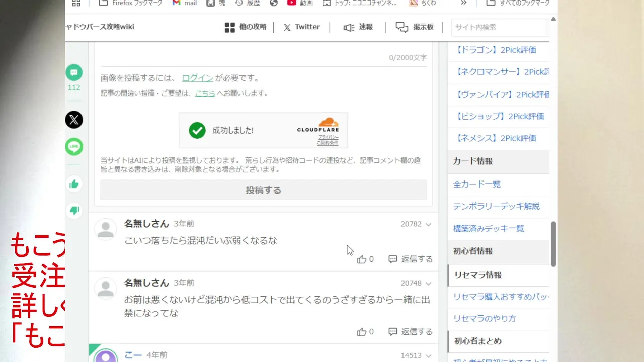The width and height of the screenshot is (644, 362).
Task: Expand options for comment 20748
Action: (428, 283)
